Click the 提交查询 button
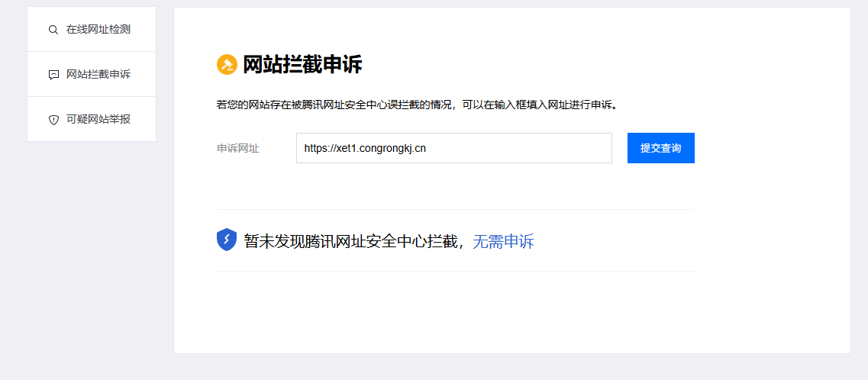868x380 pixels. click(x=661, y=148)
